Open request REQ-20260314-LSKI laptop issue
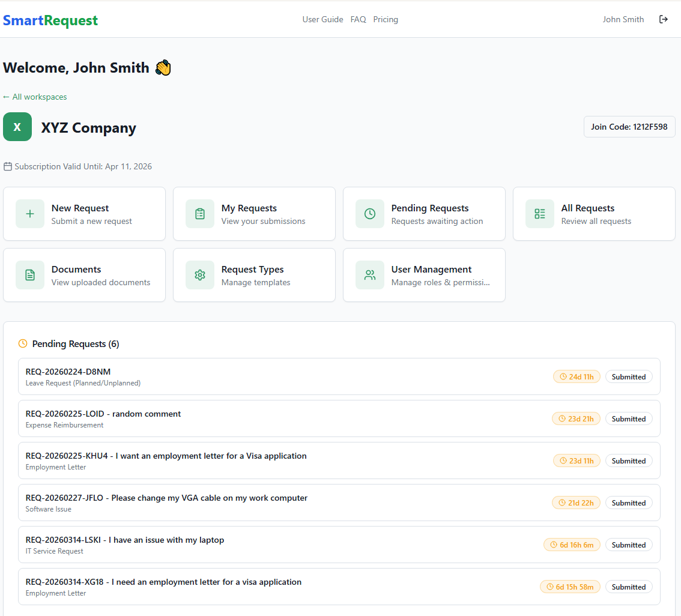 coord(339,545)
